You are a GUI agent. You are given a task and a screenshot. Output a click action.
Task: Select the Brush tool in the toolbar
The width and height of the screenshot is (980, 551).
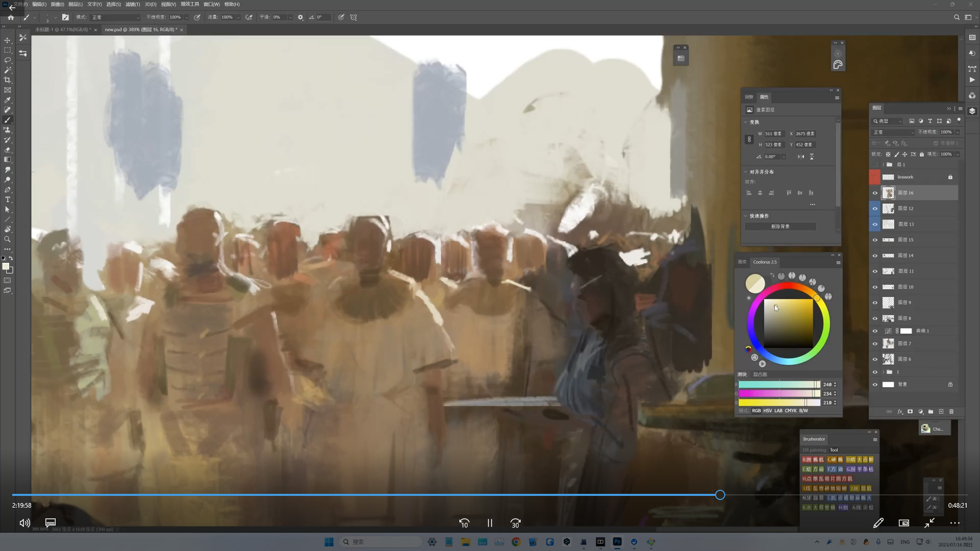(x=7, y=120)
